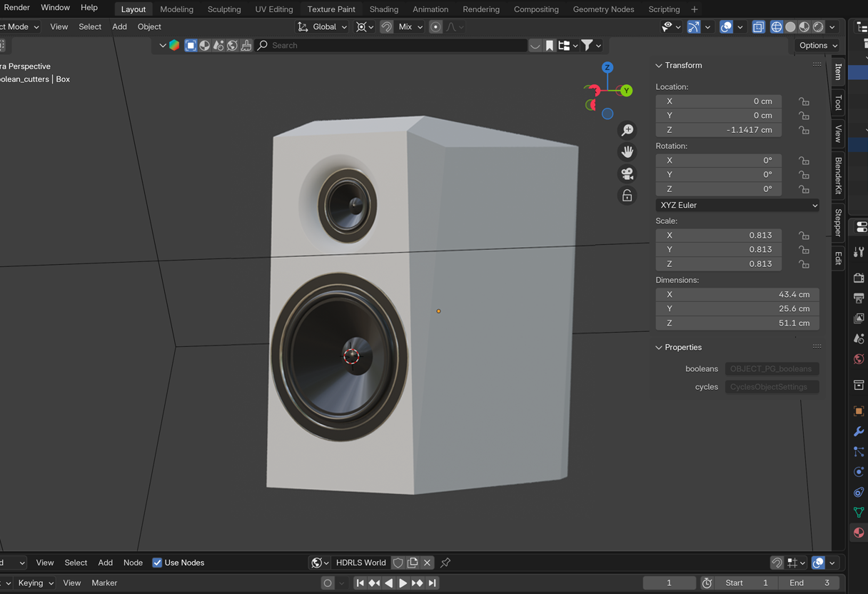Toggle proportional editing in header
This screenshot has width=868, height=594.
[435, 27]
